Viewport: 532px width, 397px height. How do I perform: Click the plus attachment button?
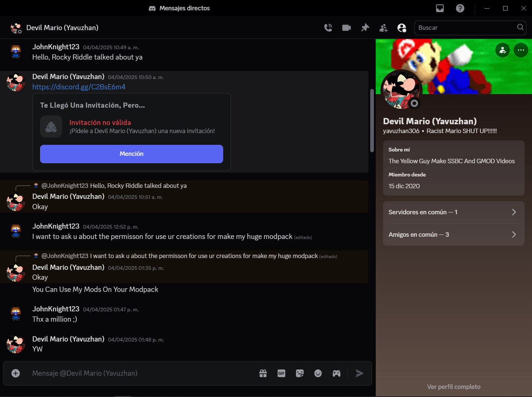(15, 373)
